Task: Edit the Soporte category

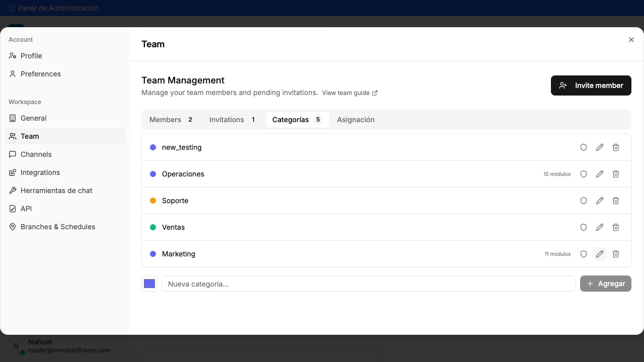Action: click(600, 201)
